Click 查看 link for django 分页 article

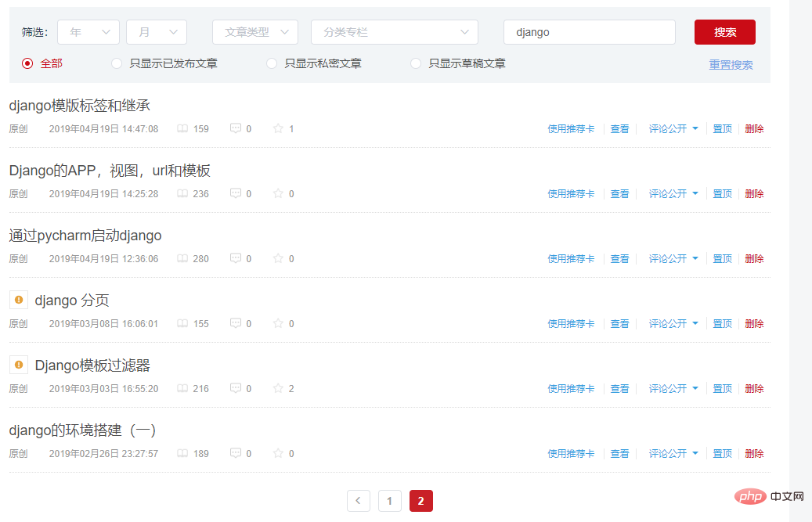(619, 323)
